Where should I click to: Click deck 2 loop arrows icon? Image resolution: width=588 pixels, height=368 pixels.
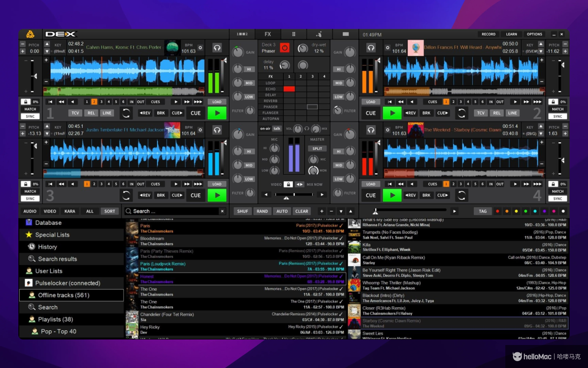click(x=462, y=113)
